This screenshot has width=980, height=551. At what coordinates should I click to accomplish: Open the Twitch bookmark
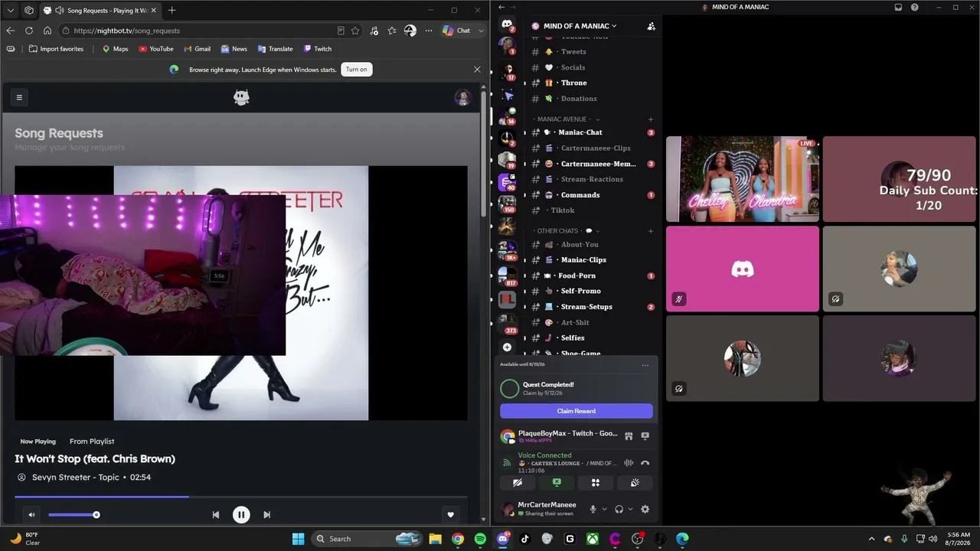(x=317, y=49)
